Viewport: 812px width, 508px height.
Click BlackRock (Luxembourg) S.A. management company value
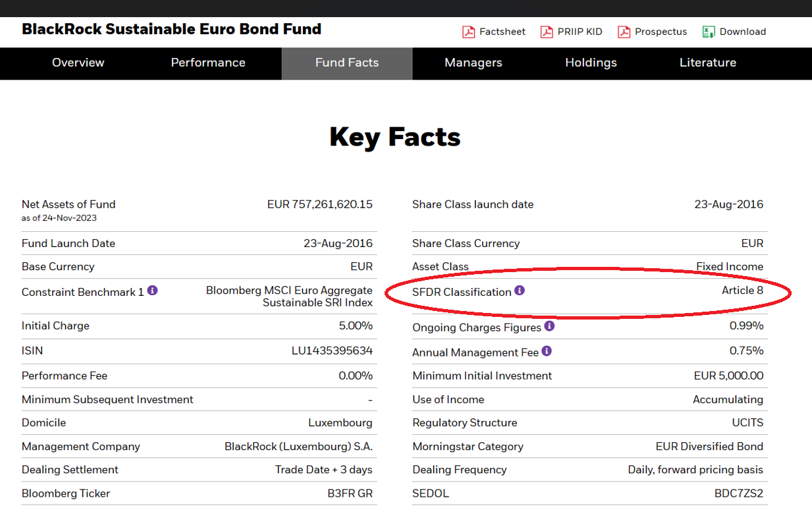pos(298,446)
